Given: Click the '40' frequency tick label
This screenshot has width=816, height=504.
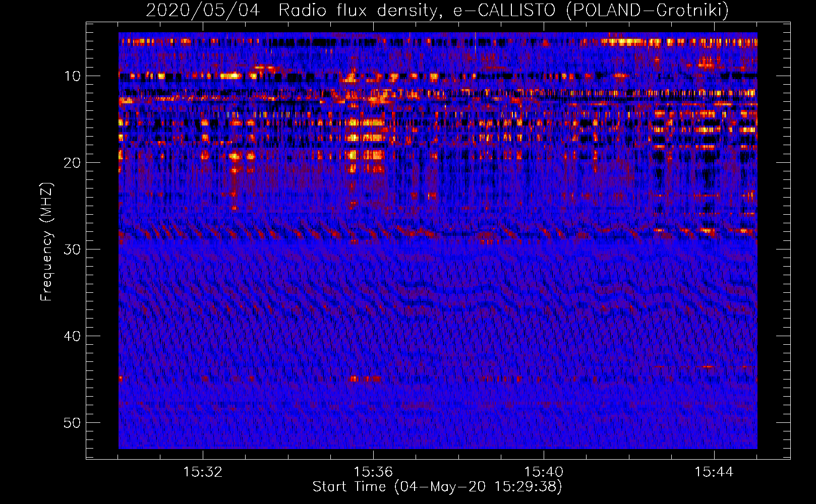Looking at the screenshot, I should (x=73, y=336).
